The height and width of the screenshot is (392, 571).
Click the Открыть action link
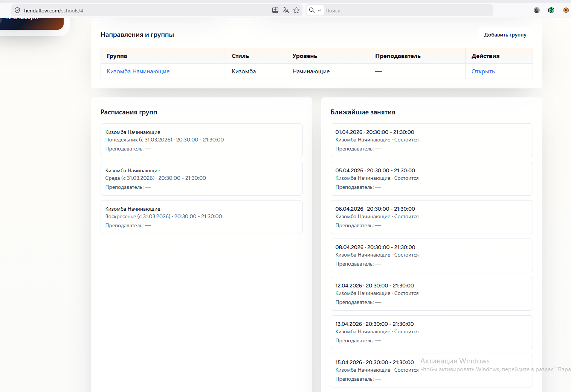[483, 71]
